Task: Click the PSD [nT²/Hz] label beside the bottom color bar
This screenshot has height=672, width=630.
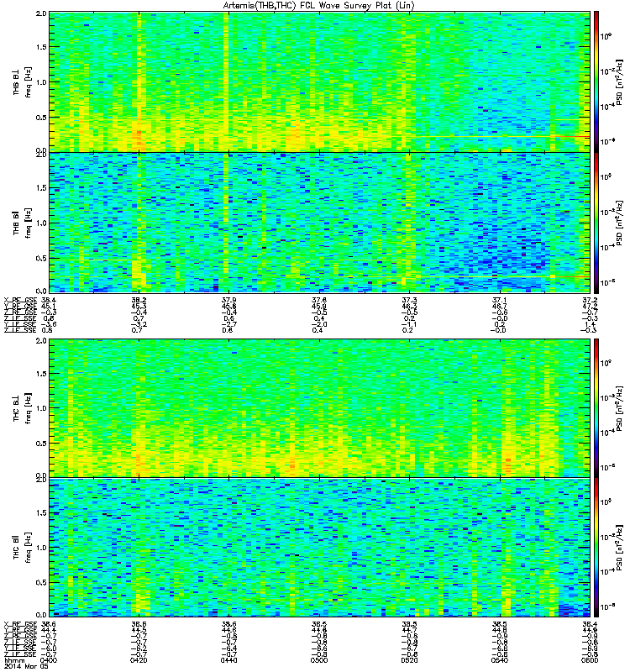Action: 619,548
